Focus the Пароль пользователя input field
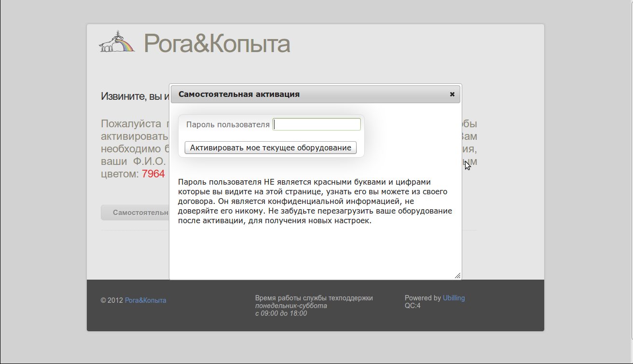 pos(316,124)
